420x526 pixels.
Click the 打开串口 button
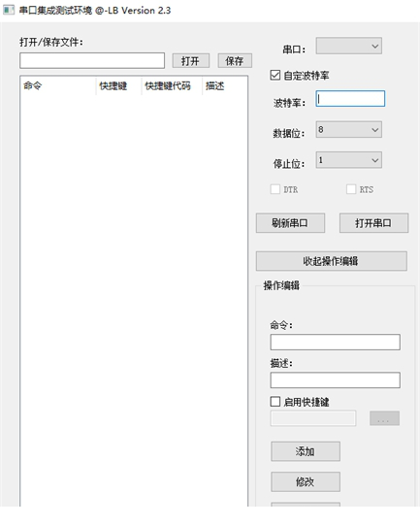pos(373,223)
